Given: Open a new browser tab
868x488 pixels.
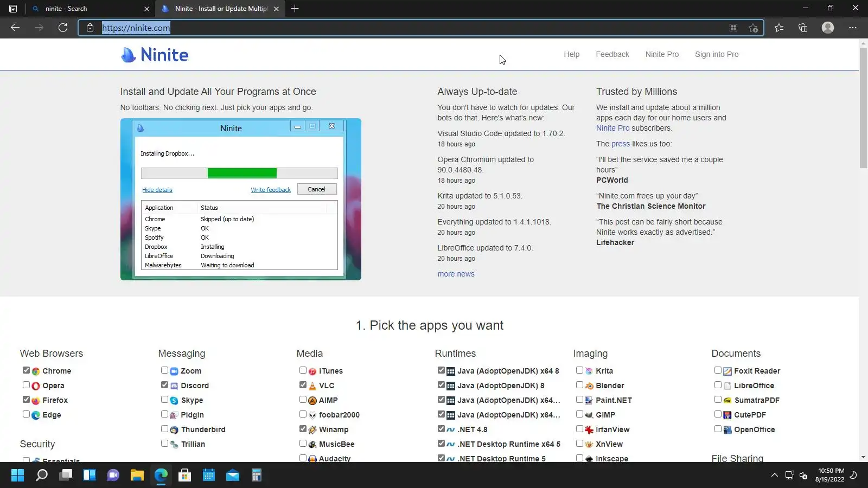Looking at the screenshot, I should tap(295, 9).
